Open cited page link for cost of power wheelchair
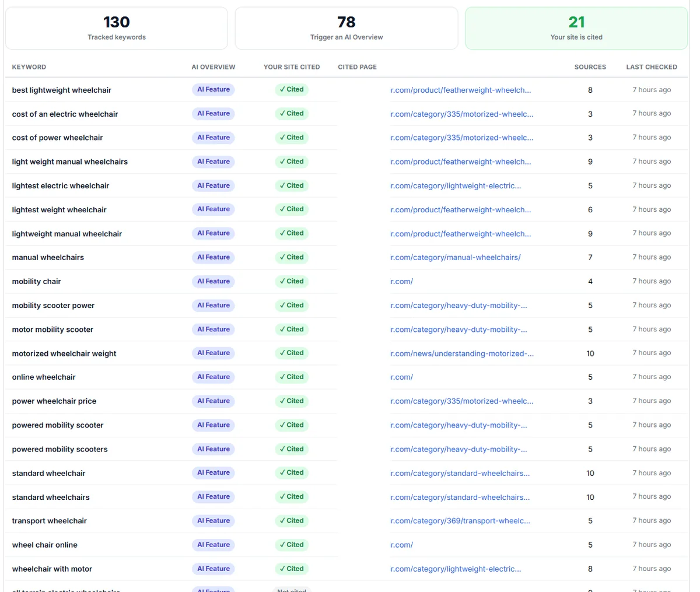The image size is (700, 592). pyautogui.click(x=461, y=138)
